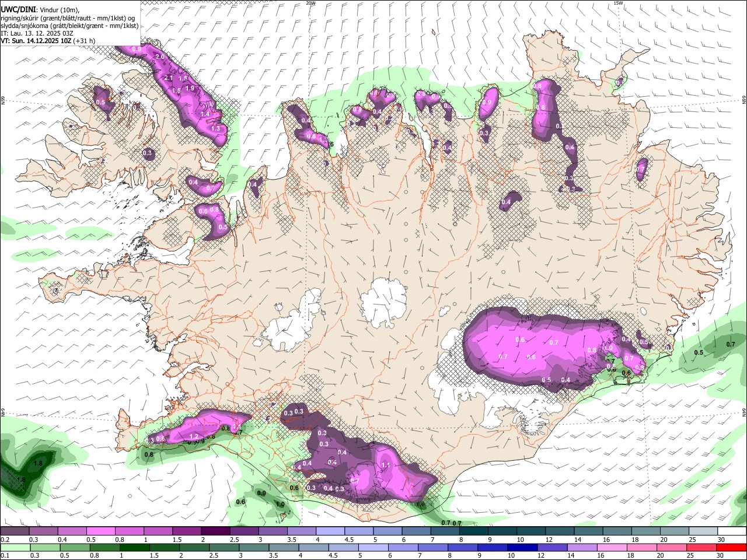The height and width of the screenshot is (560, 747).
Task: Click the snow-scale swatch starting at 12
Action: click(x=560, y=531)
